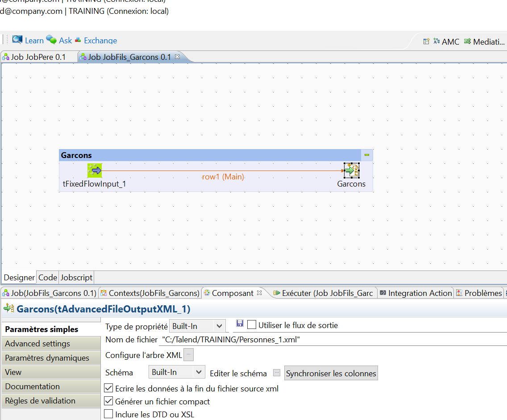
Task: Open Exchange from the toolbar
Action: pos(96,40)
